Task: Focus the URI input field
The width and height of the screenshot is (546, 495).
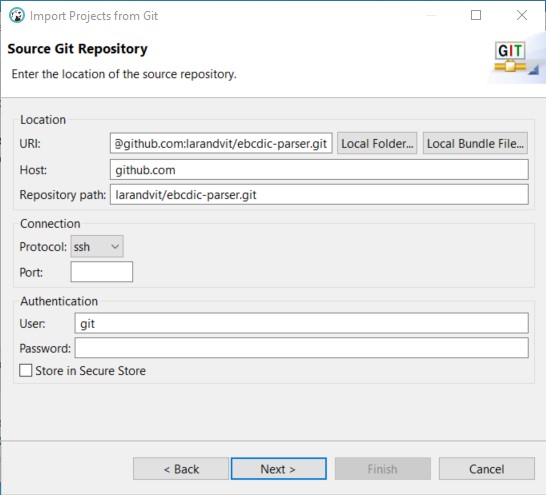Action: [221, 143]
